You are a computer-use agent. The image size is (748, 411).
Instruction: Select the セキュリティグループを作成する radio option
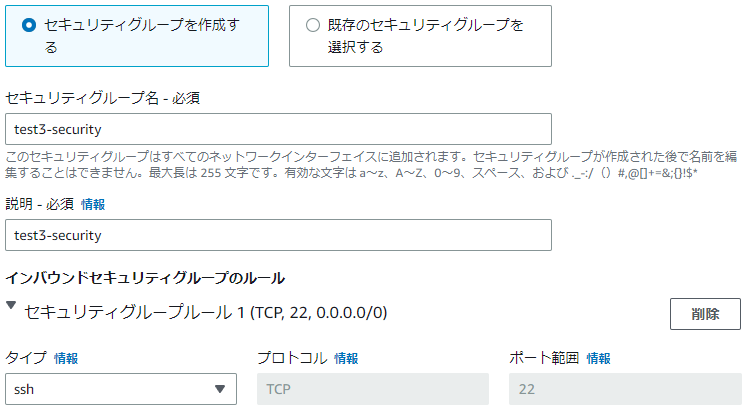coord(28,25)
